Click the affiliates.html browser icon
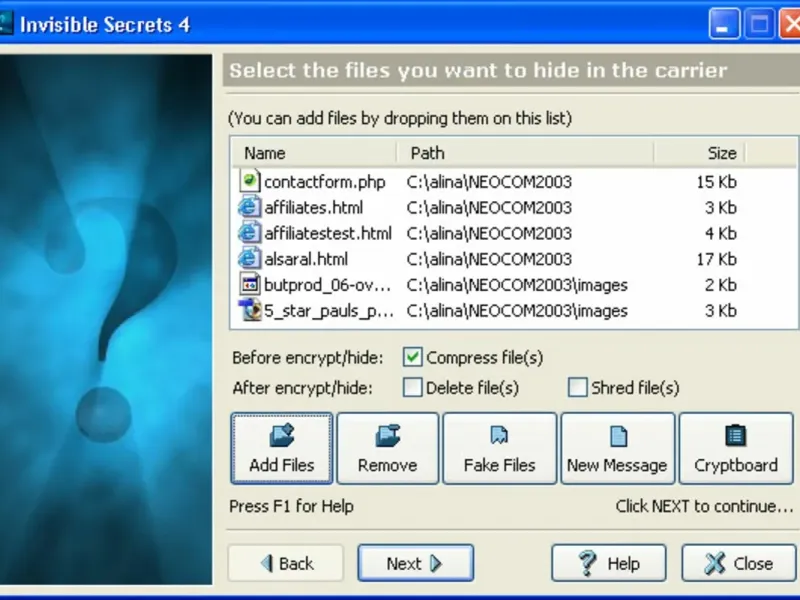 [249, 207]
